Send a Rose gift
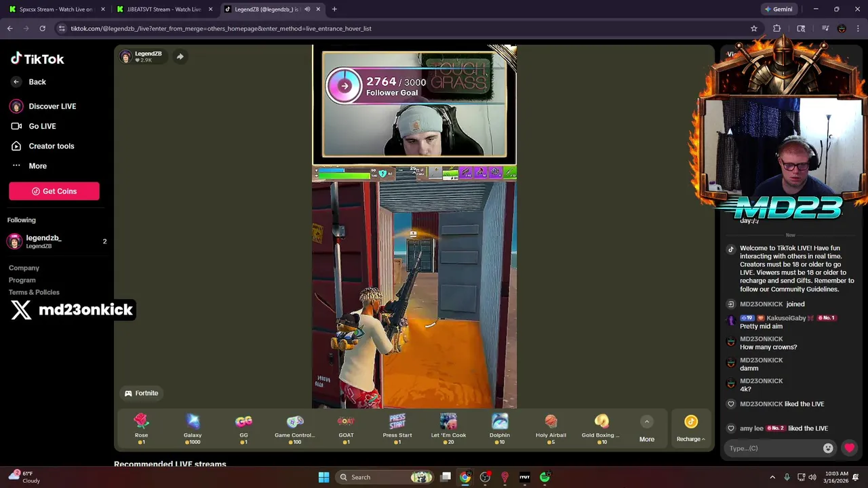Screen dimensions: 868x488 (141, 429)
